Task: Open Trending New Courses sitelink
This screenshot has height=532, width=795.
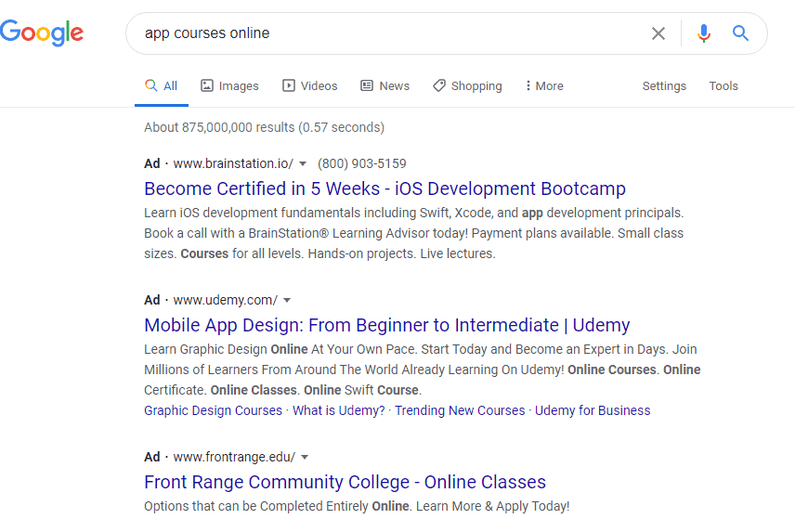Action: pyautogui.click(x=460, y=410)
